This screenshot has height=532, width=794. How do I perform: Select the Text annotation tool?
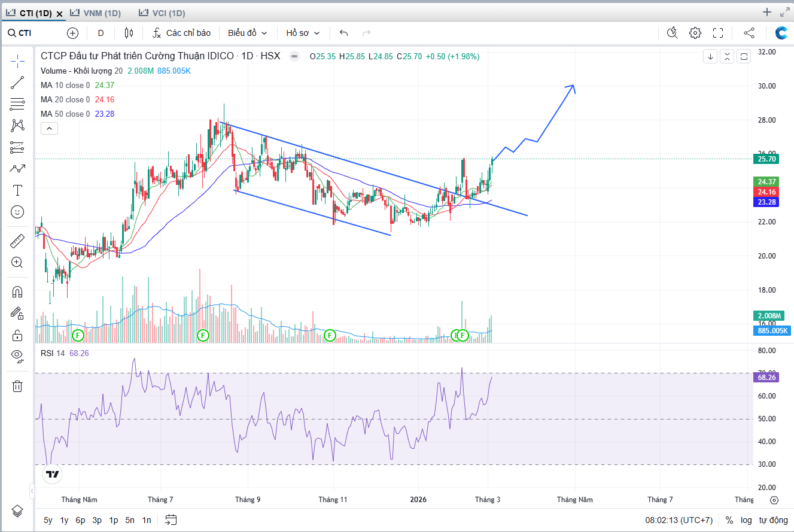click(x=17, y=190)
